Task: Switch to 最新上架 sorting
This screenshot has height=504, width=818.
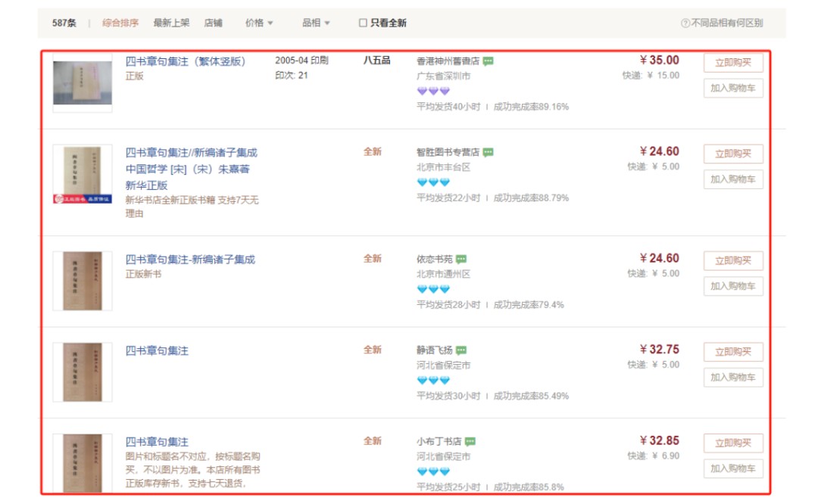Action: coord(171,23)
